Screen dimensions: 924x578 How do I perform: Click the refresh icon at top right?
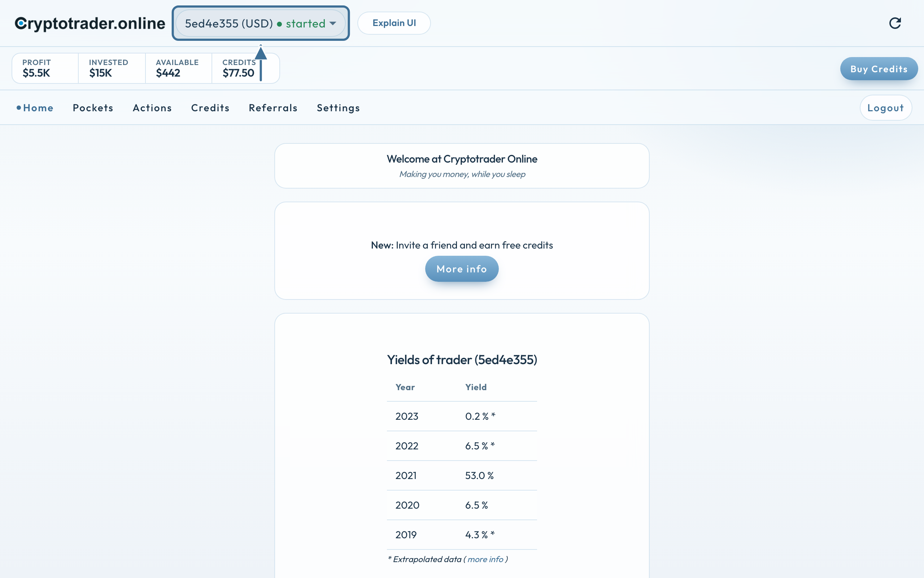point(895,23)
